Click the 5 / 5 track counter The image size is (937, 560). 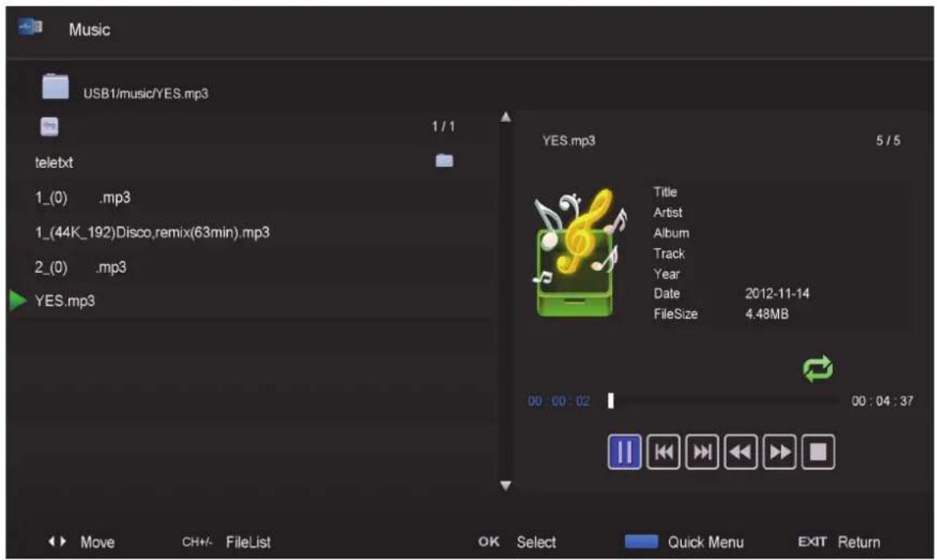pyautogui.click(x=888, y=140)
